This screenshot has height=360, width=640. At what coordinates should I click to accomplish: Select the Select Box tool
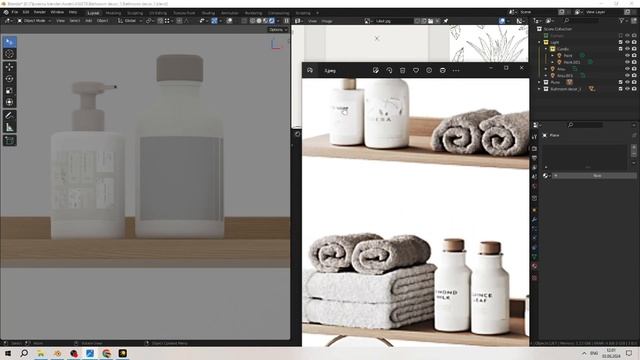coord(9,42)
